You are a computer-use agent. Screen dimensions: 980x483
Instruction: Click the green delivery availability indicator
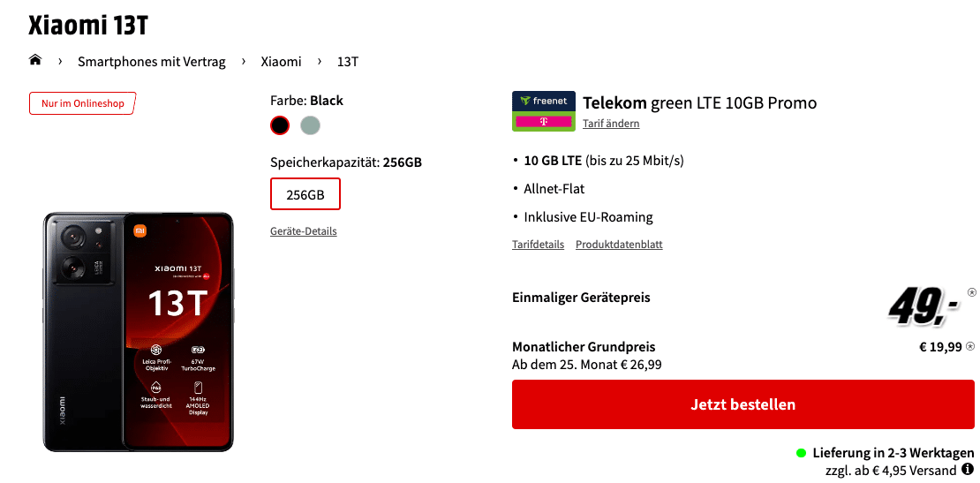click(x=802, y=453)
